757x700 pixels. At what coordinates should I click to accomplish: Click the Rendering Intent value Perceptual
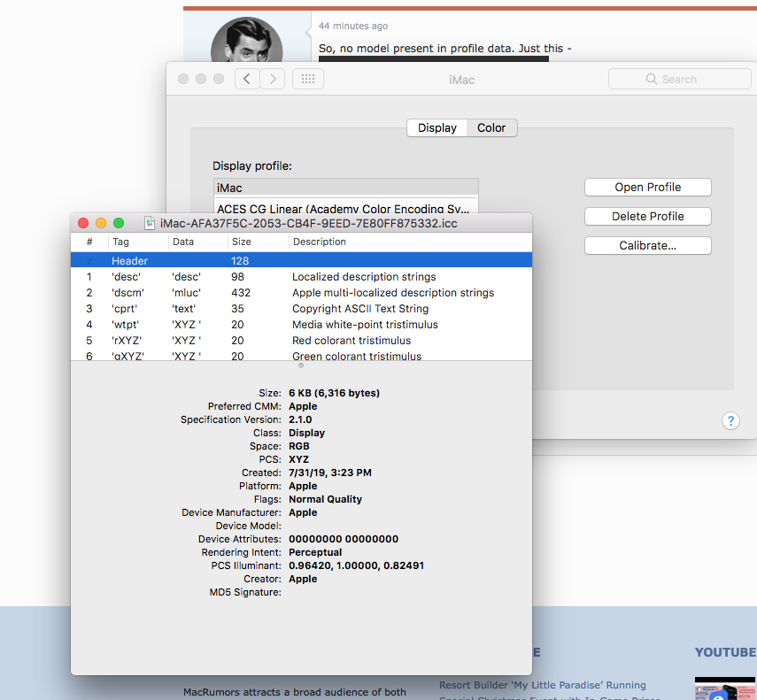[315, 552]
